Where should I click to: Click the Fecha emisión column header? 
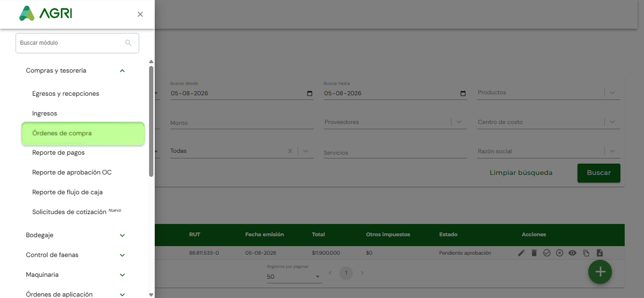tap(264, 234)
